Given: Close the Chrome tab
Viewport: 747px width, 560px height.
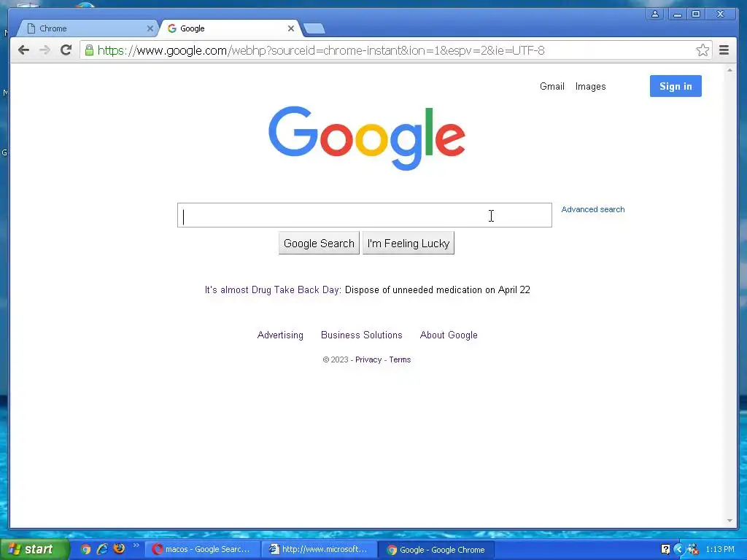Looking at the screenshot, I should point(150,28).
